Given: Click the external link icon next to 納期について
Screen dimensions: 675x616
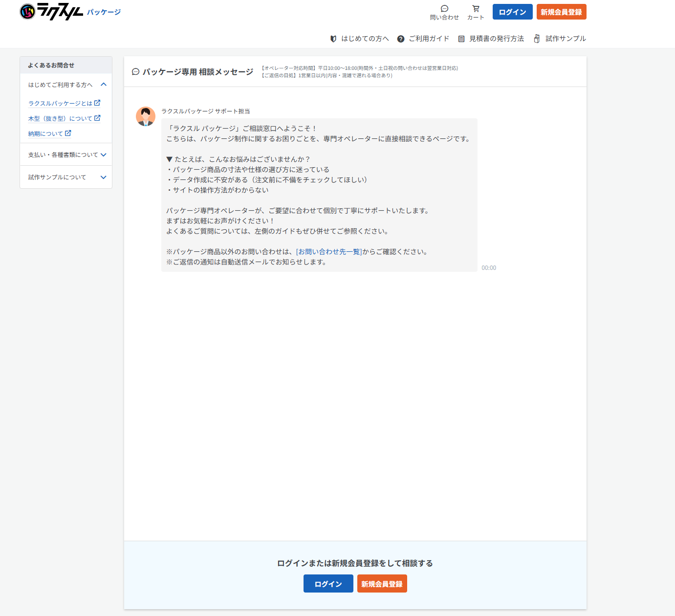Looking at the screenshot, I should pyautogui.click(x=68, y=133).
